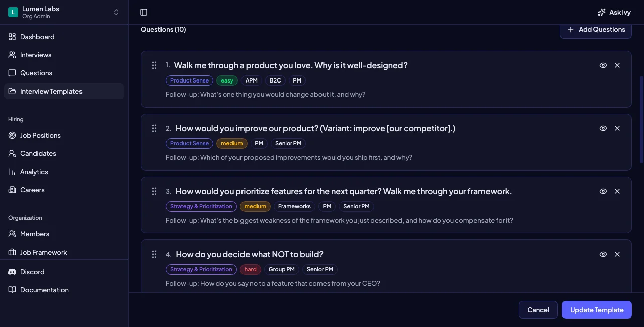
Task: Open the Members page
Action: click(64, 234)
